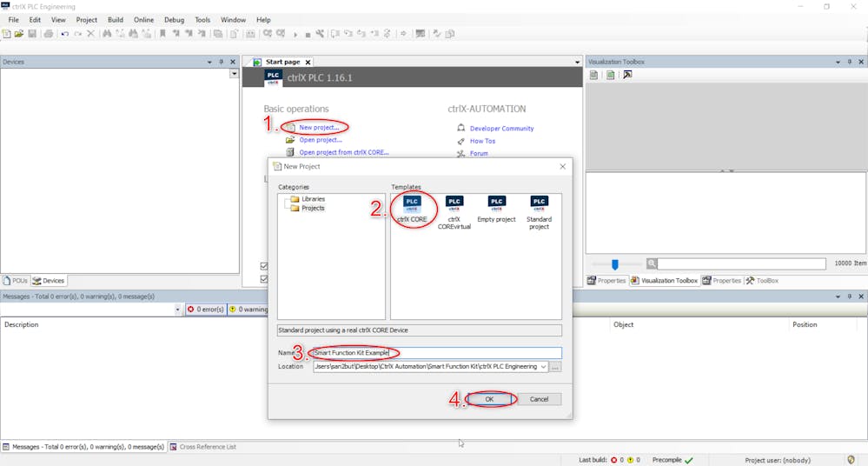The image size is (868, 466).
Task: Open the File menu
Action: (x=14, y=19)
